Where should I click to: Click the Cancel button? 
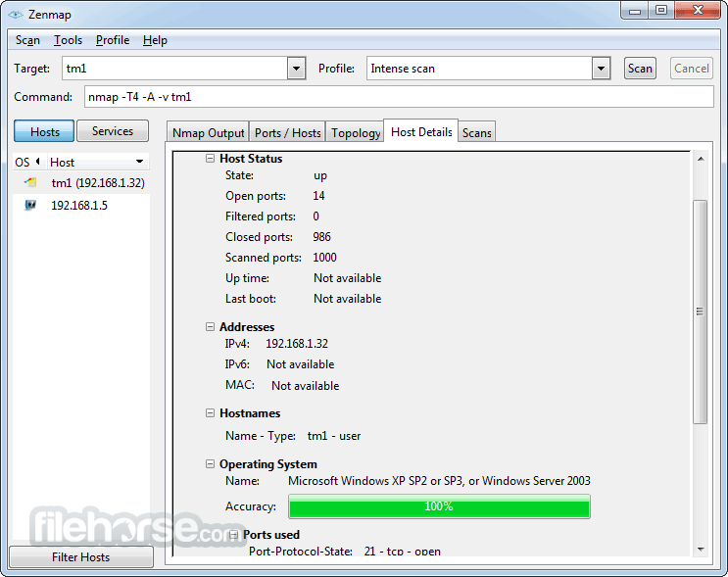692,69
